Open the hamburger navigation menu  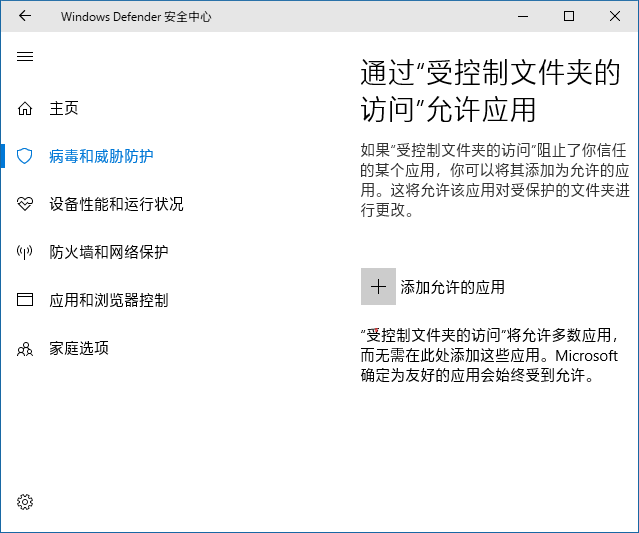(25, 56)
